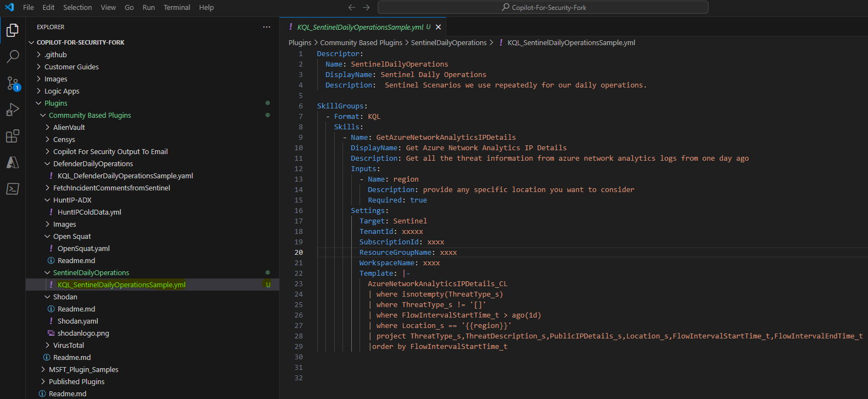Open the Selection menu

[78, 8]
